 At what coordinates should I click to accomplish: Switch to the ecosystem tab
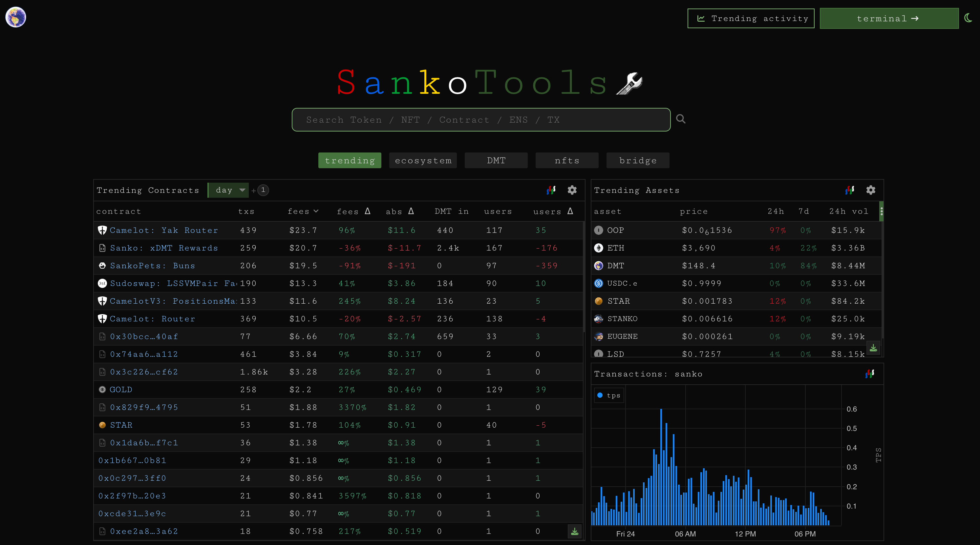click(423, 160)
